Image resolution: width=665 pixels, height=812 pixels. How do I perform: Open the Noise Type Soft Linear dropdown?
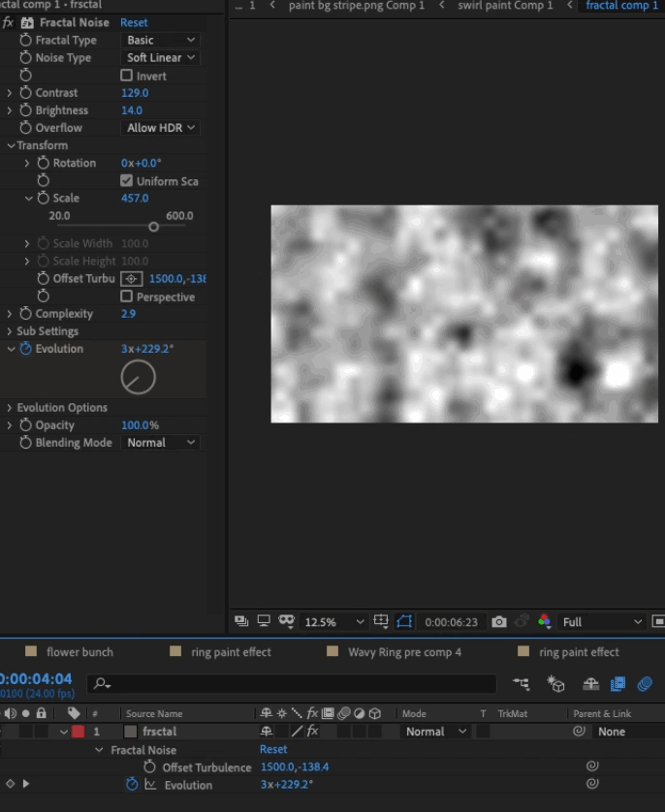pyautogui.click(x=160, y=57)
